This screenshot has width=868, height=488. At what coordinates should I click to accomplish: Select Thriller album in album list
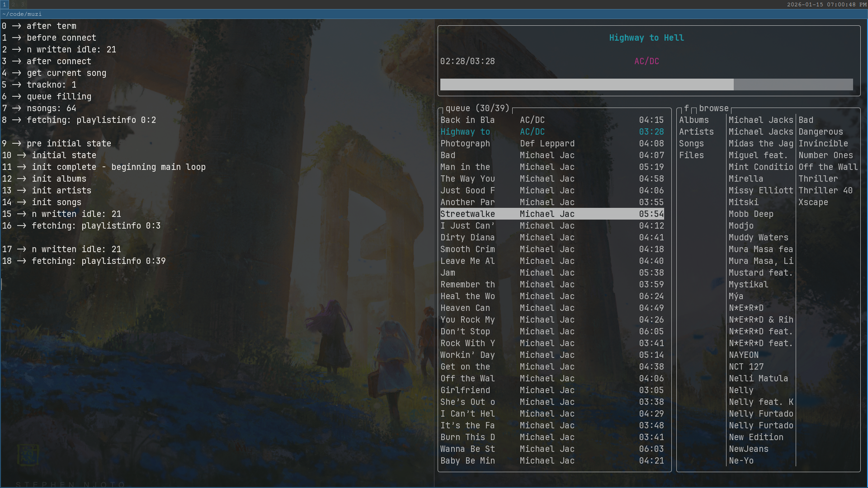[818, 179]
